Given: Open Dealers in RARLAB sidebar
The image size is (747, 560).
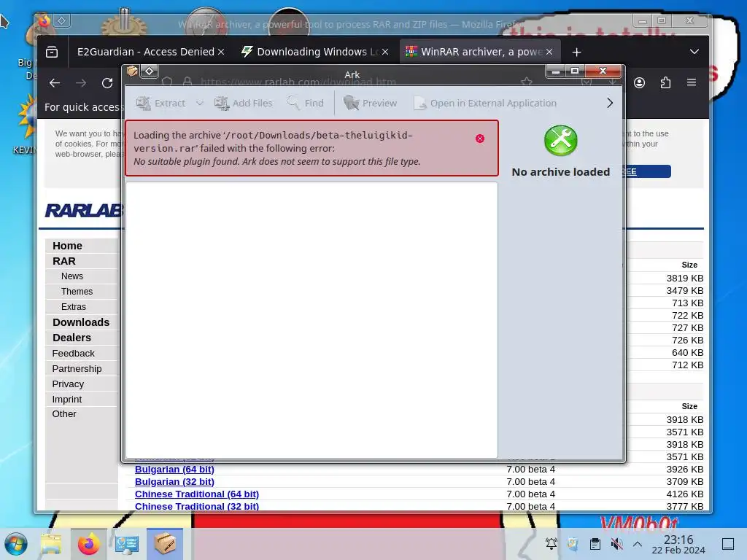Looking at the screenshot, I should pyautogui.click(x=71, y=338).
